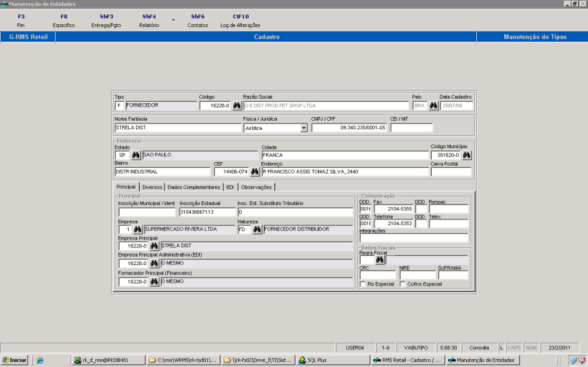
Task: Open the Dados Complementares tab
Action: click(x=193, y=187)
